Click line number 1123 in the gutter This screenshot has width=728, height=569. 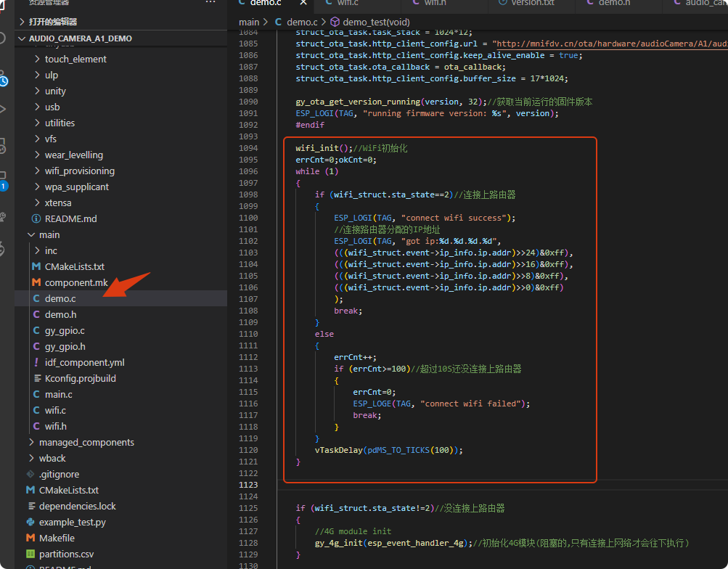(x=248, y=485)
